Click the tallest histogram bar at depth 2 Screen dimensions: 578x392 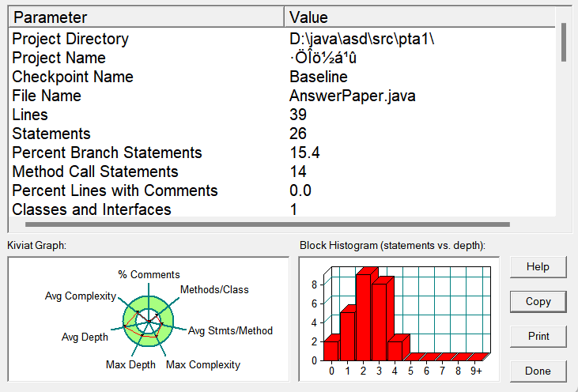[364, 316]
